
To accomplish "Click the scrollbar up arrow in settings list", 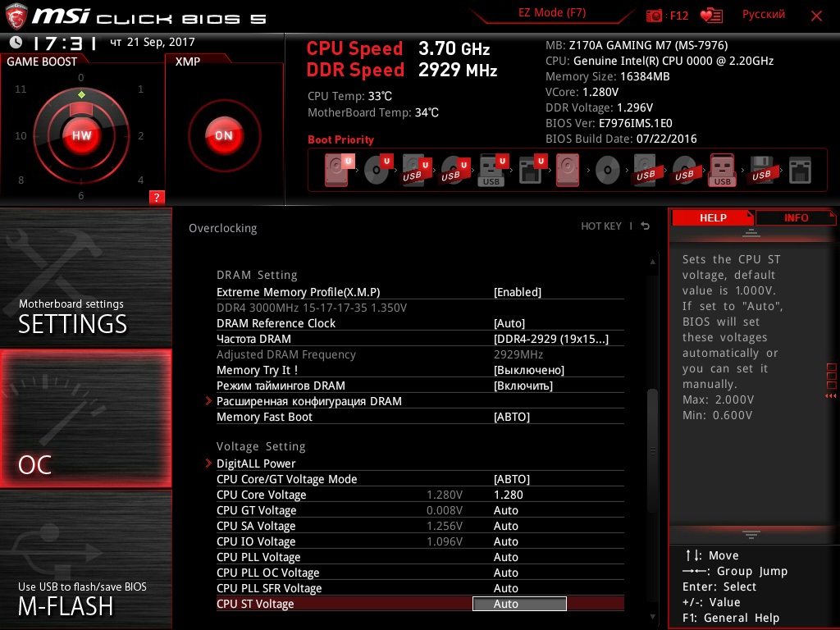I will tap(652, 262).
